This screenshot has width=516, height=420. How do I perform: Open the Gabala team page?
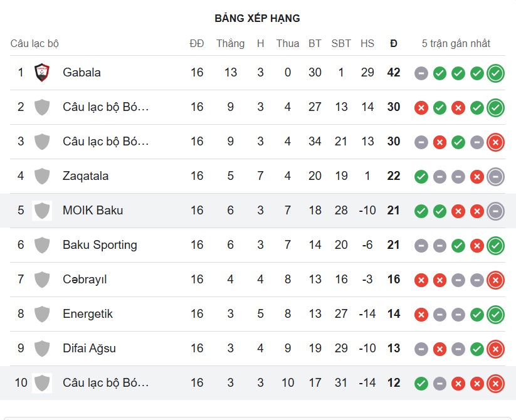[x=82, y=72]
